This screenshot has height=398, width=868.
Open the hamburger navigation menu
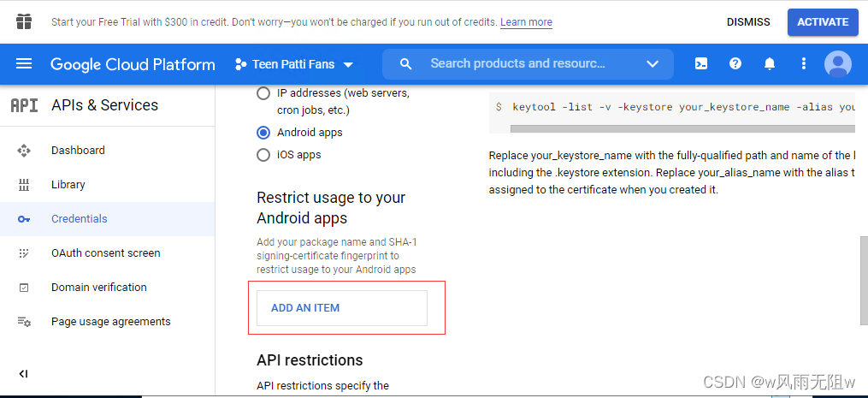click(24, 64)
